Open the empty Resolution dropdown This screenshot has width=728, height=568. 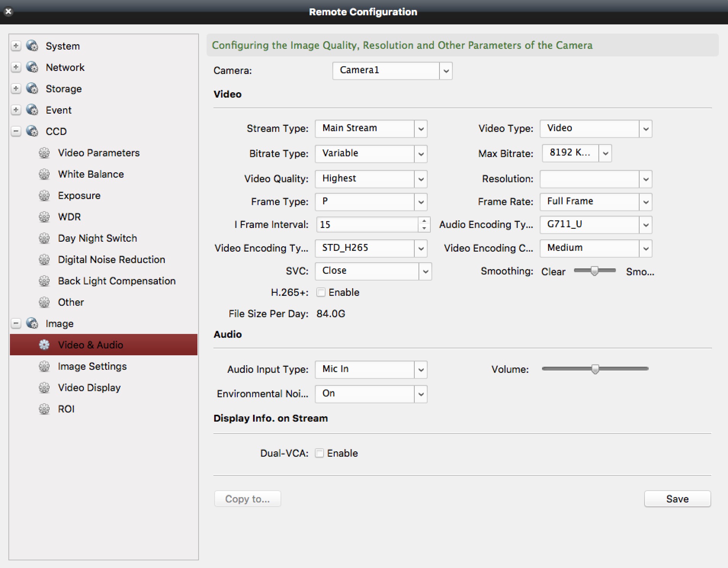645,179
